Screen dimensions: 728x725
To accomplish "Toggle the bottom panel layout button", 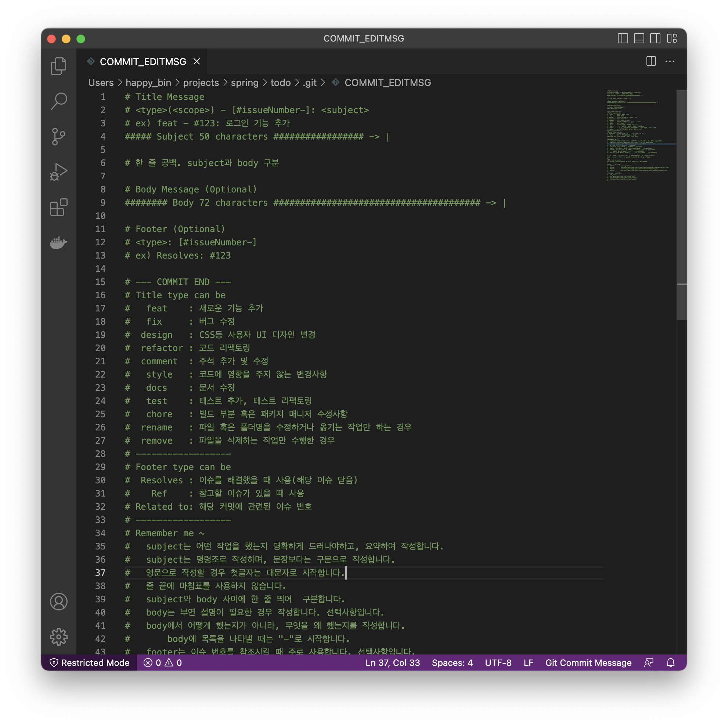I will [639, 39].
